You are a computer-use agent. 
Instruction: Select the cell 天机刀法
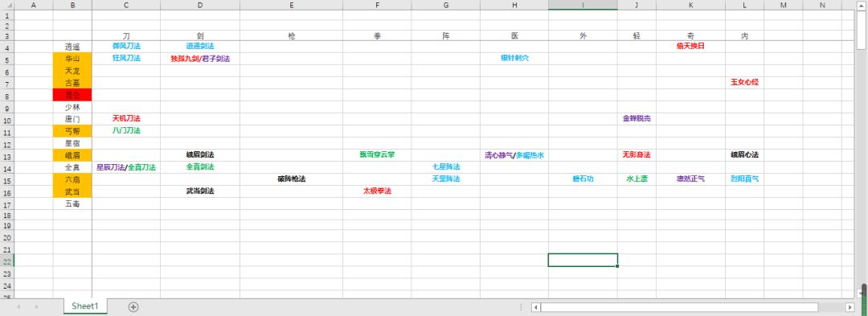click(x=126, y=118)
